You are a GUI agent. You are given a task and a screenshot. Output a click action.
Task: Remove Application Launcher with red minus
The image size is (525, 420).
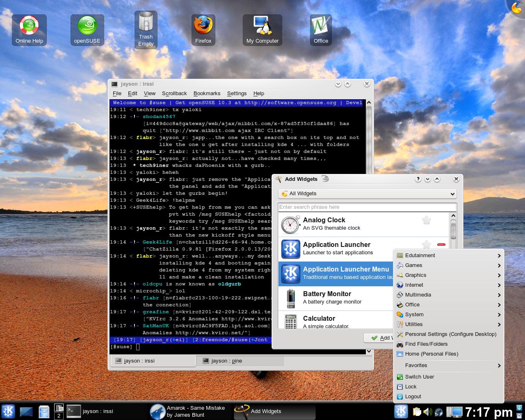pos(441,244)
